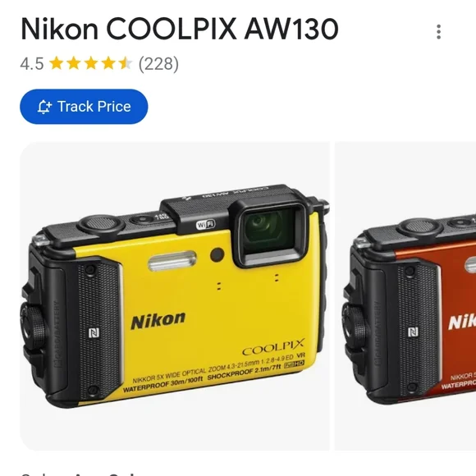Image resolution: width=476 pixels, height=476 pixels.
Task: Select the first gold rating star
Action: coord(56,63)
